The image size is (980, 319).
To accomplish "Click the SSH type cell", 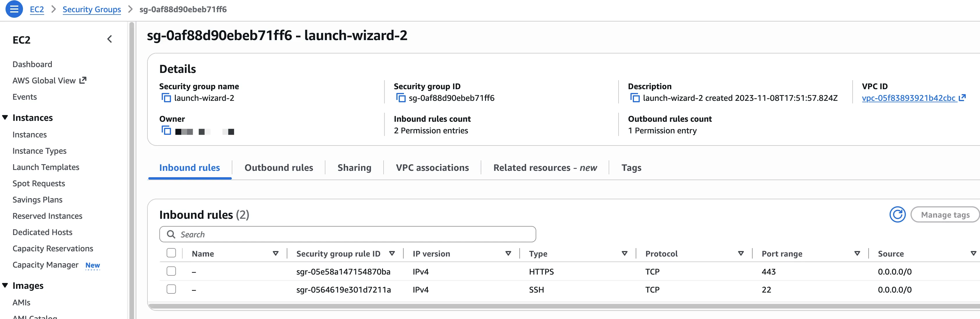I will pos(537,290).
